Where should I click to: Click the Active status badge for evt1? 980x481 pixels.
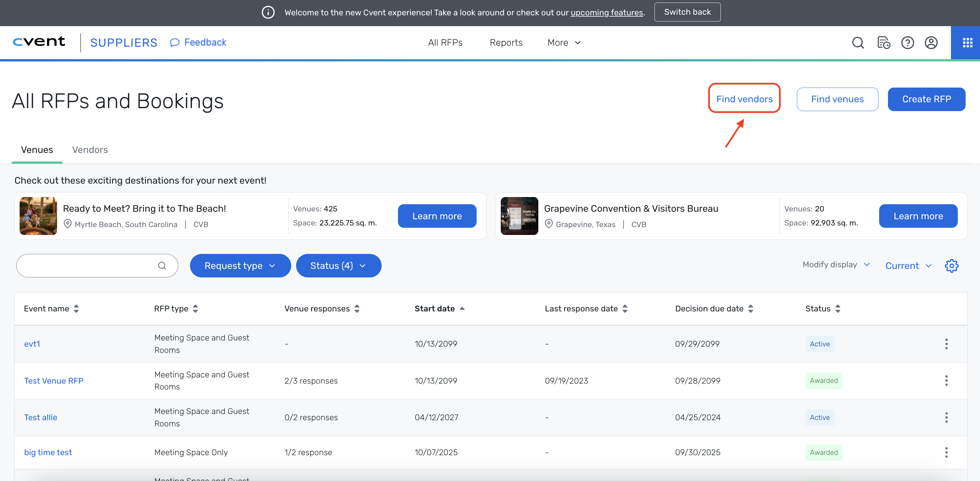pos(819,344)
